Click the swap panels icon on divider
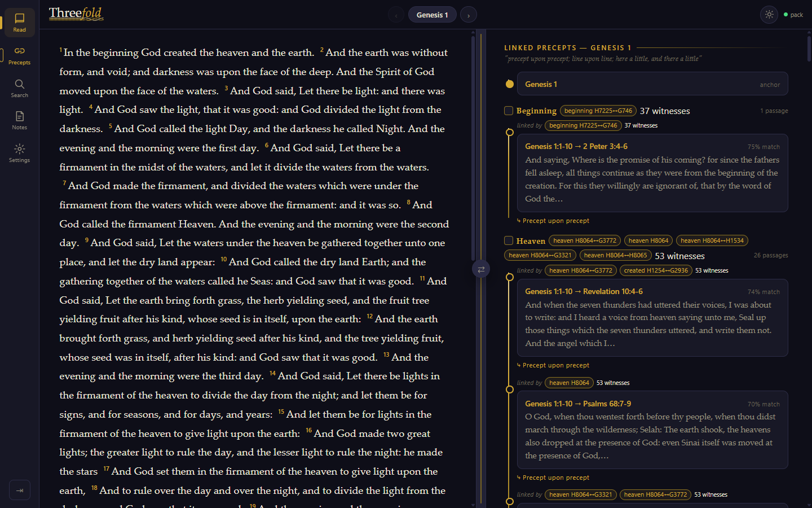812x508 pixels. coord(481,269)
